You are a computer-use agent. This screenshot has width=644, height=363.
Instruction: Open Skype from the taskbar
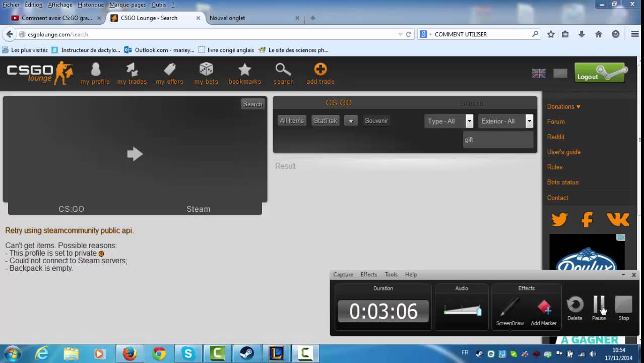pyautogui.click(x=188, y=353)
